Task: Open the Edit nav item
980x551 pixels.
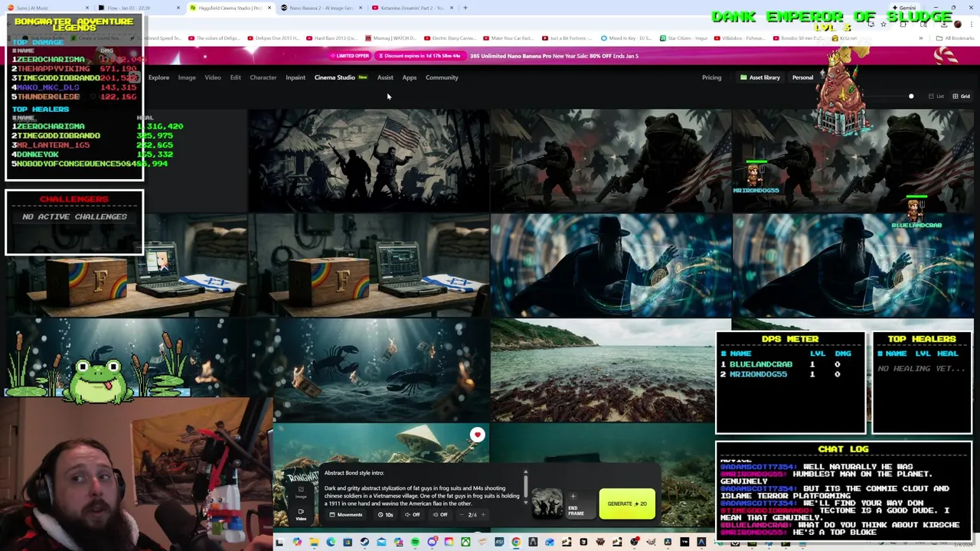Action: [x=235, y=77]
